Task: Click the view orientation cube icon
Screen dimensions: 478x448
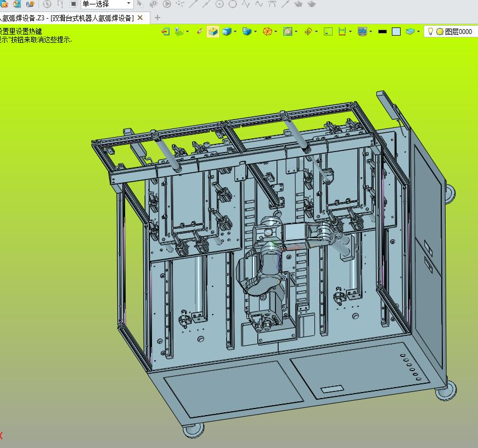Action: 246,31
